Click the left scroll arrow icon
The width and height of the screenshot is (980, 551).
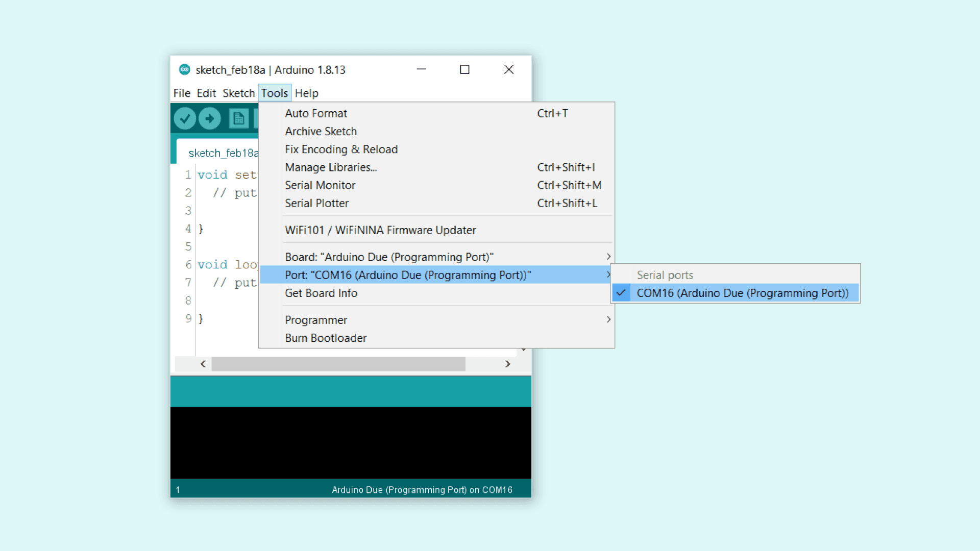203,364
